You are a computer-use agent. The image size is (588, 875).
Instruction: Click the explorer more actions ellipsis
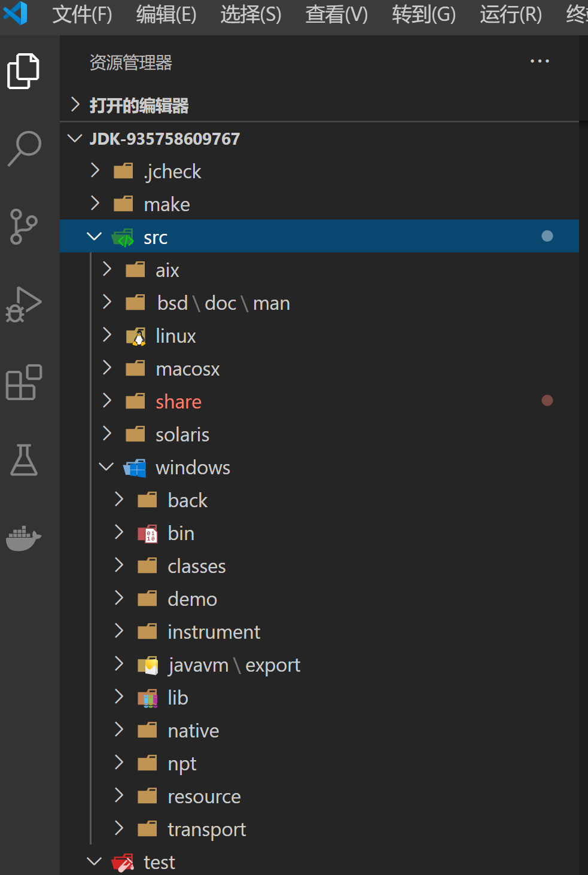point(540,62)
